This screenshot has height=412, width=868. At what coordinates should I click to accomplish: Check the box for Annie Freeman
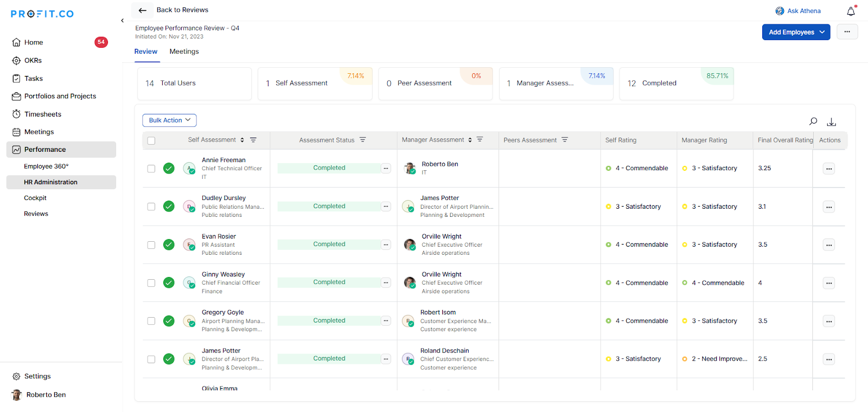coord(151,169)
